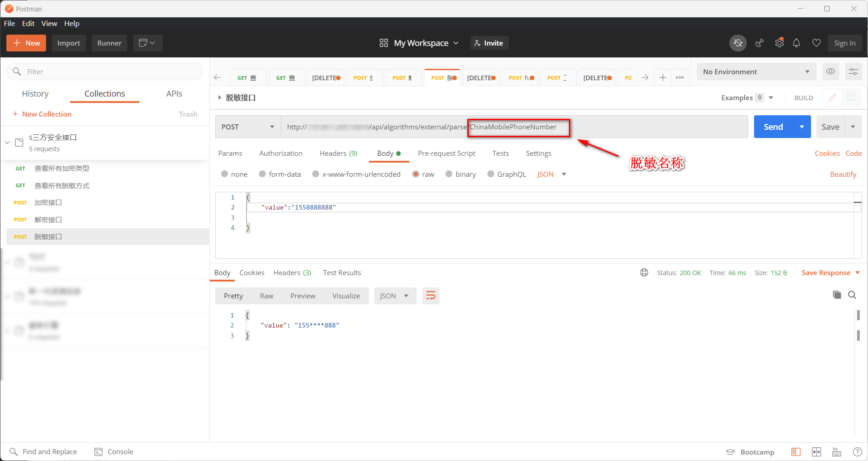The height and width of the screenshot is (461, 868).
Task: Open the notifications bell
Action: tap(796, 43)
